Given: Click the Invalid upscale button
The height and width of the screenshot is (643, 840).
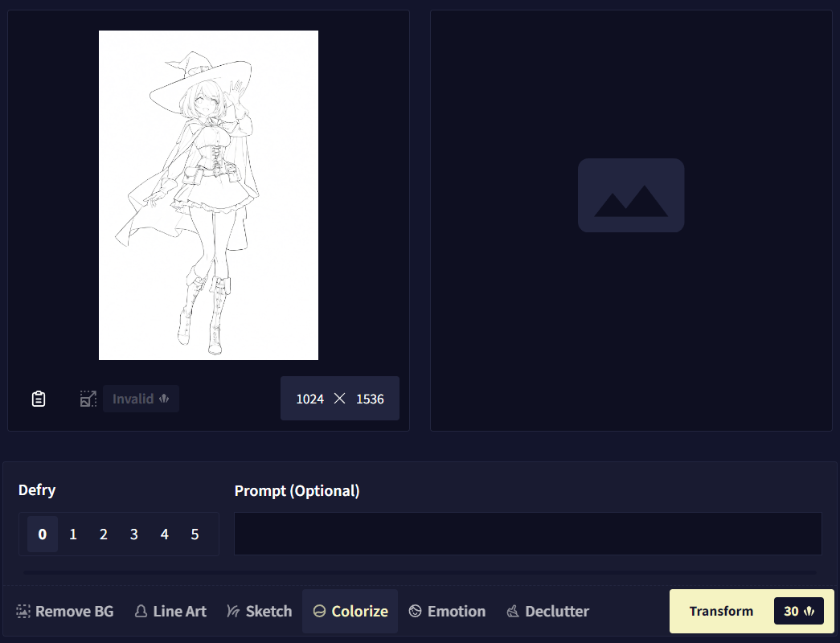Looking at the screenshot, I should coord(141,398).
